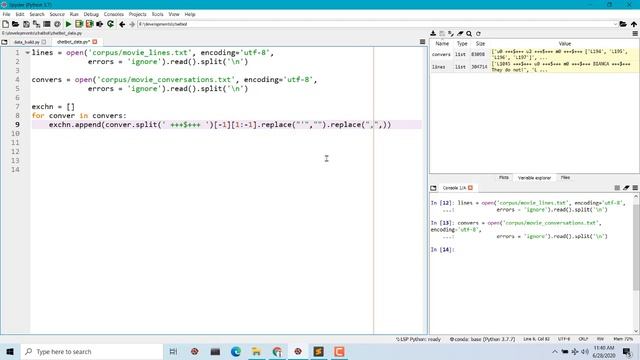Click the debug file toolbar icon
The image size is (640, 360).
pos(100,24)
